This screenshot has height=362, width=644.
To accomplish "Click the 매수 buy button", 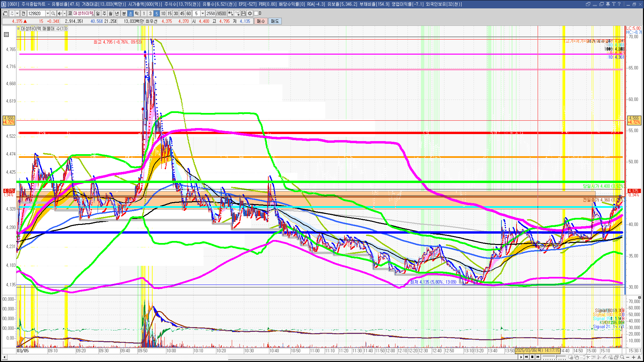I will click(261, 21).
